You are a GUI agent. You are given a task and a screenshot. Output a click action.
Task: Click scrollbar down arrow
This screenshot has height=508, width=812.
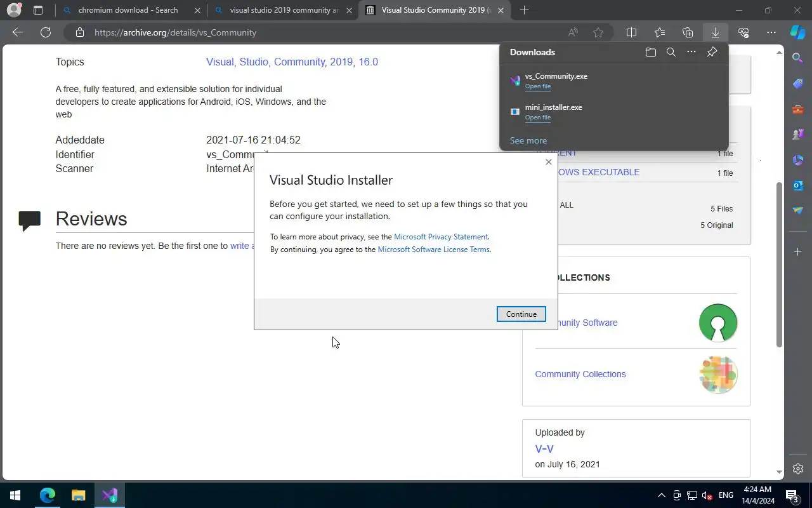tap(780, 472)
